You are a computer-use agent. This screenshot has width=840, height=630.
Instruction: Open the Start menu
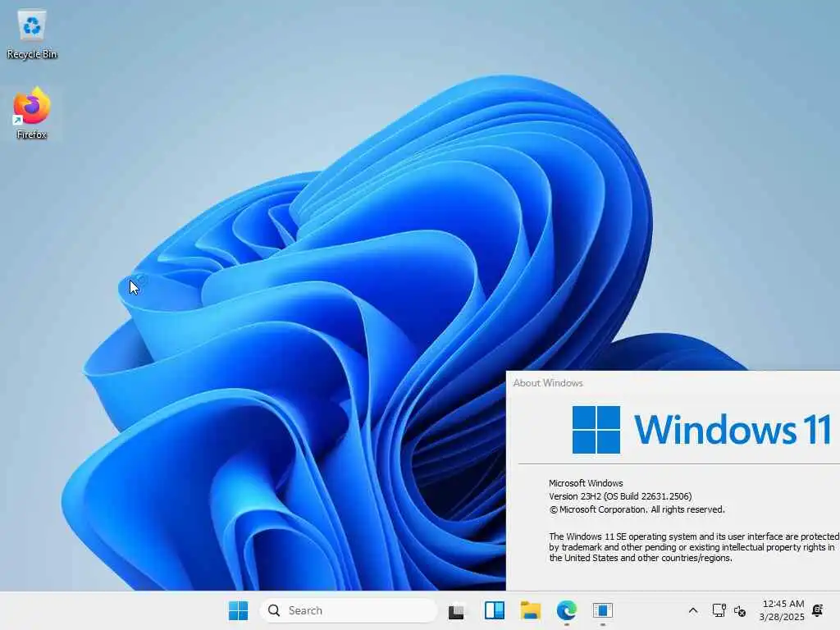tap(238, 610)
